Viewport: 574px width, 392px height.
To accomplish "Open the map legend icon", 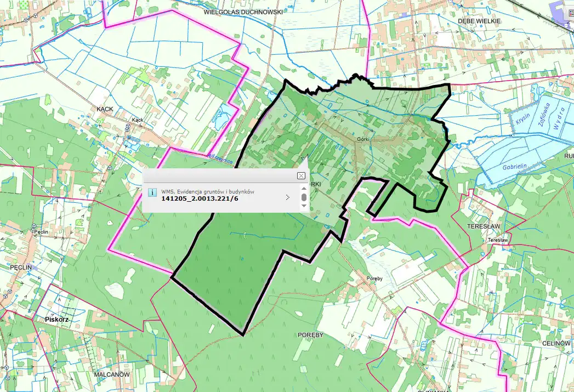I will coord(569,13).
